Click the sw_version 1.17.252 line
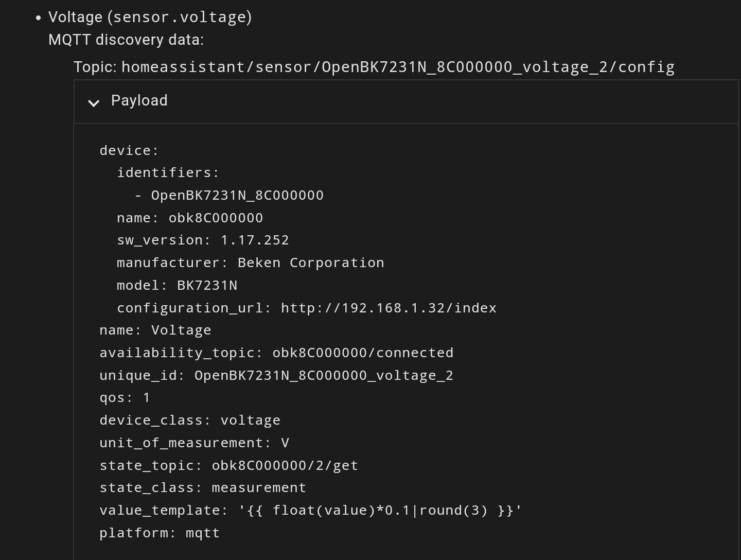Viewport: 741px width, 560px height. (x=203, y=240)
